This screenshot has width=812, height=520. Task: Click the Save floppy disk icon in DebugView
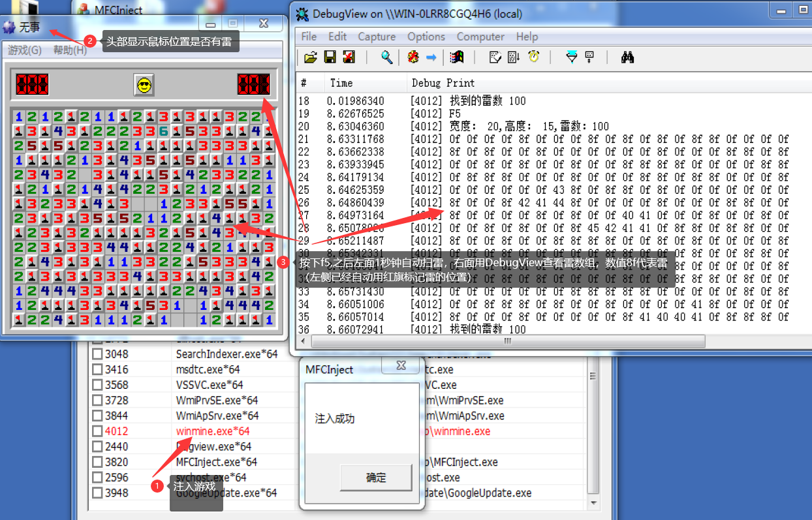pyautogui.click(x=330, y=57)
